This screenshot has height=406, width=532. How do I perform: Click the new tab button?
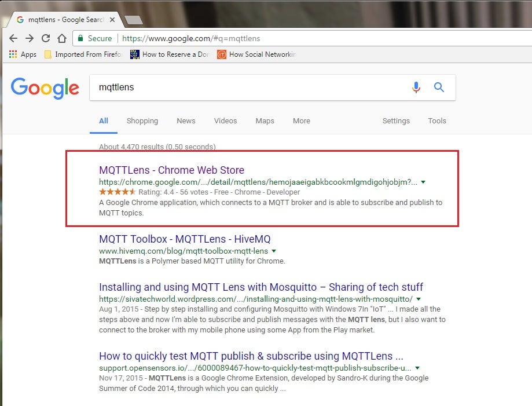pos(134,20)
